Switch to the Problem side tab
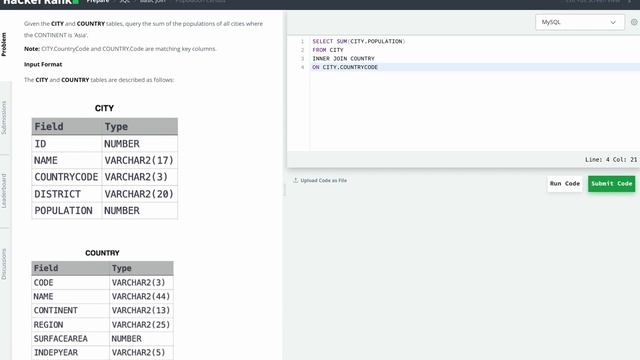The width and height of the screenshot is (640, 360). (x=4, y=44)
